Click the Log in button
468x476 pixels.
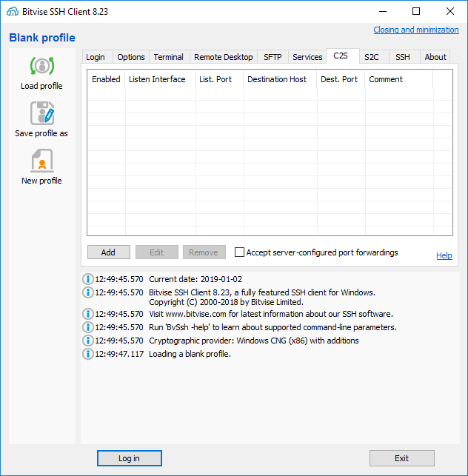click(130, 458)
